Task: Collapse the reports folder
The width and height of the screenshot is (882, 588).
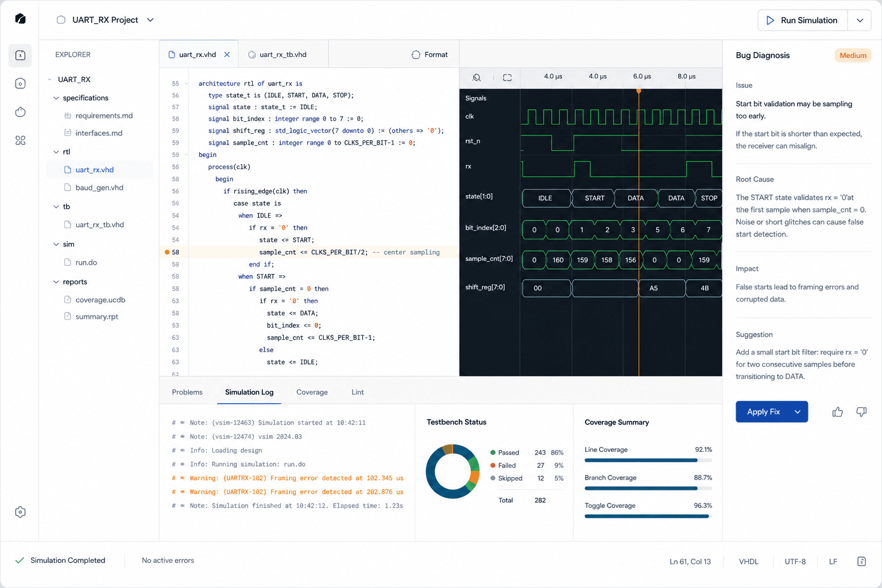Action: pos(56,282)
